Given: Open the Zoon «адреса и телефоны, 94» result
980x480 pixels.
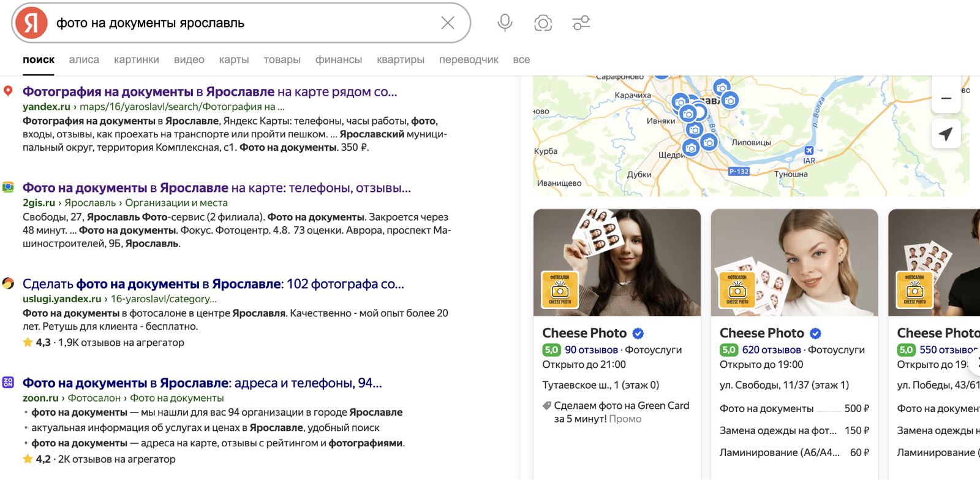Looking at the screenshot, I should click(x=202, y=383).
